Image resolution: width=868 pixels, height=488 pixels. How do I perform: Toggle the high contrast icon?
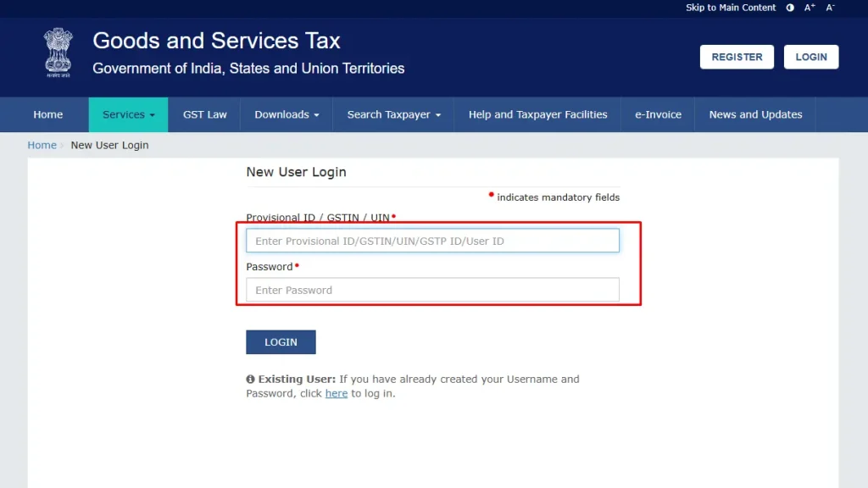[790, 8]
